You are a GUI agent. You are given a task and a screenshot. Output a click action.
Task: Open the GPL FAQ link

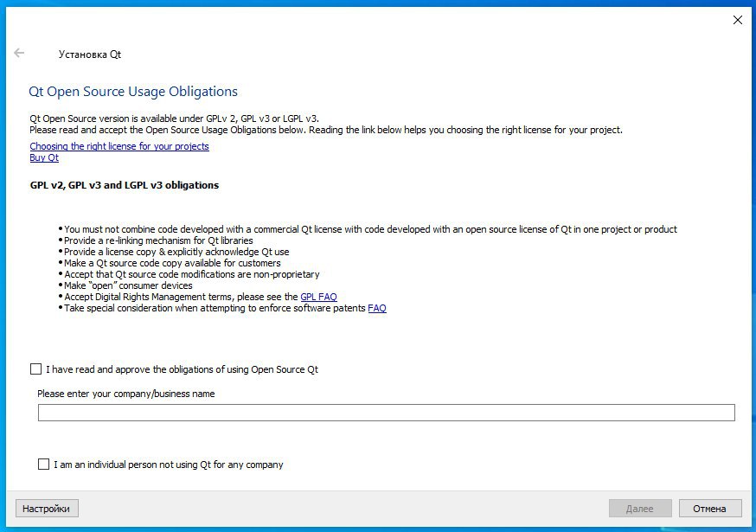tap(318, 297)
